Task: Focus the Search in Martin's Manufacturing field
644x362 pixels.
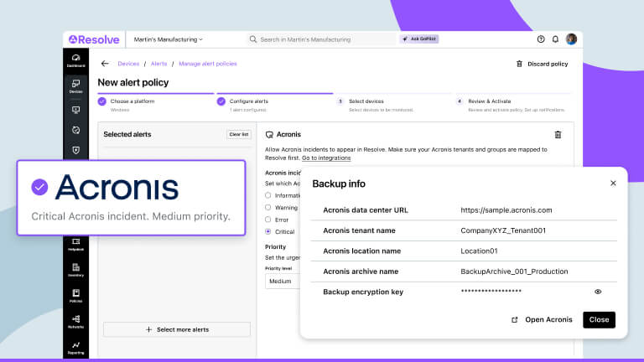Action: point(322,39)
